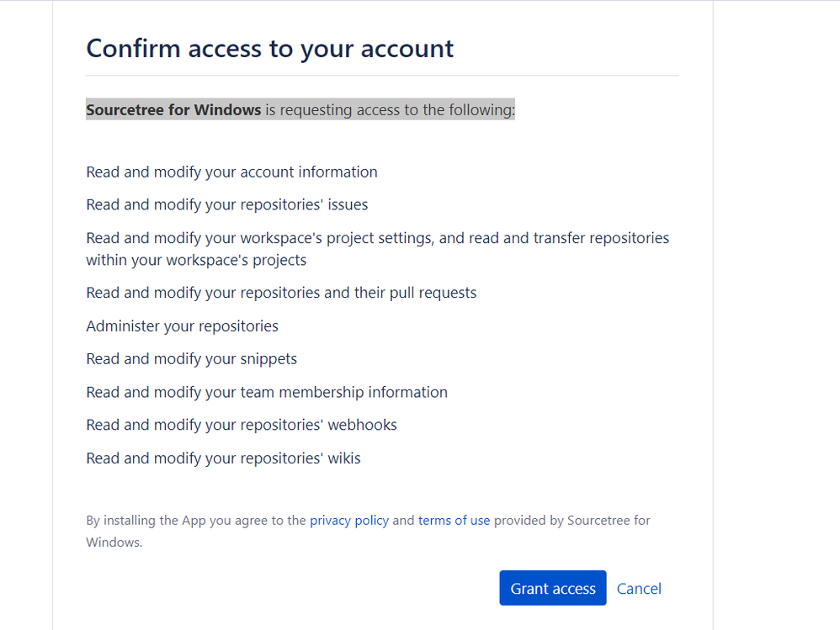Click 'Read and modify your repositories' wikis'

[x=223, y=458]
